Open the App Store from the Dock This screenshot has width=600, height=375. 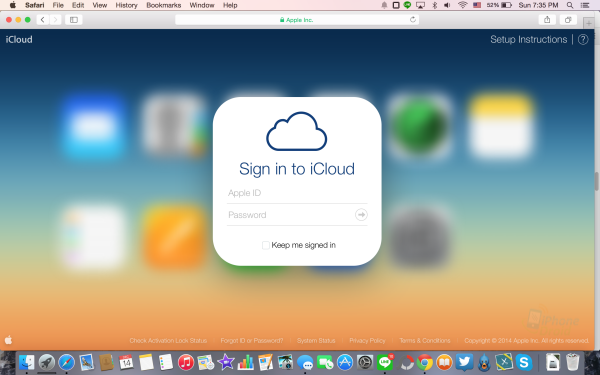(x=345, y=362)
